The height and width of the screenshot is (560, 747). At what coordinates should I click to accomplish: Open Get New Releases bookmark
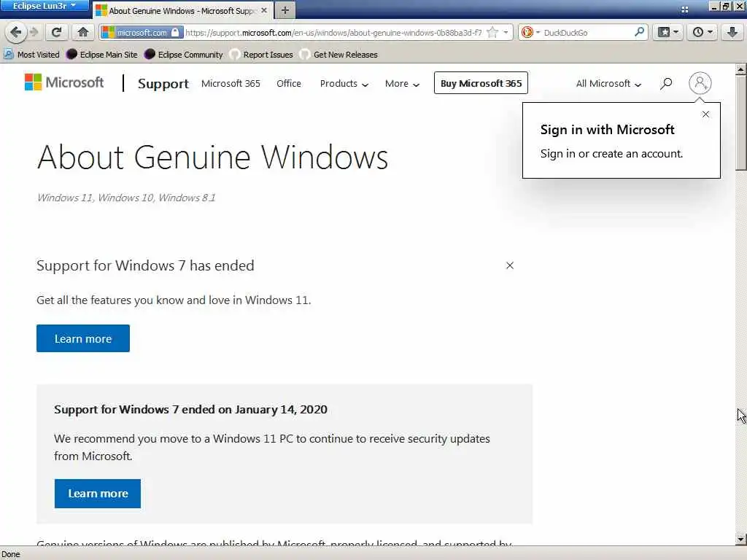(x=338, y=54)
